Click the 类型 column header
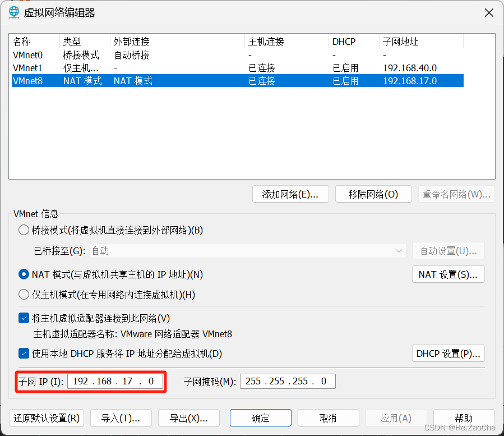 [85, 42]
